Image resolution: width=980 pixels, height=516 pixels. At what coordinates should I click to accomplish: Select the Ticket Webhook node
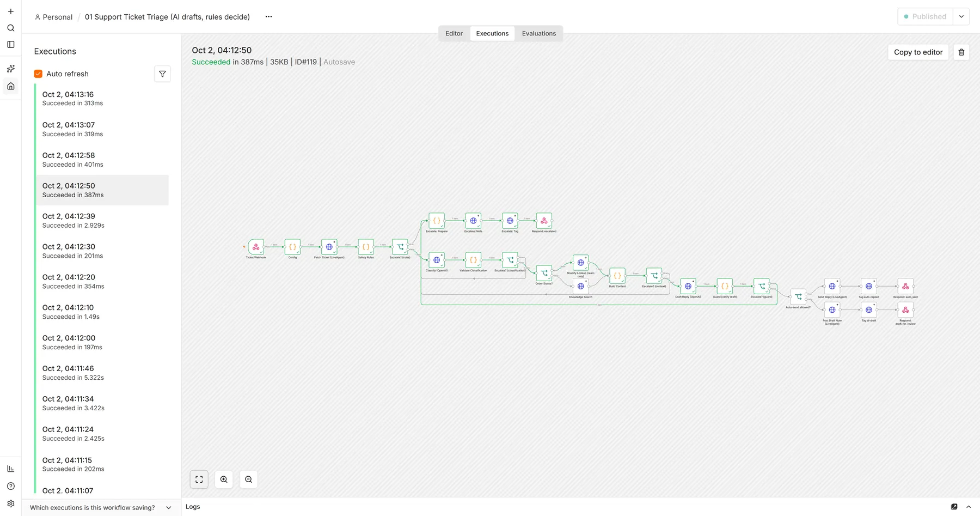click(256, 247)
